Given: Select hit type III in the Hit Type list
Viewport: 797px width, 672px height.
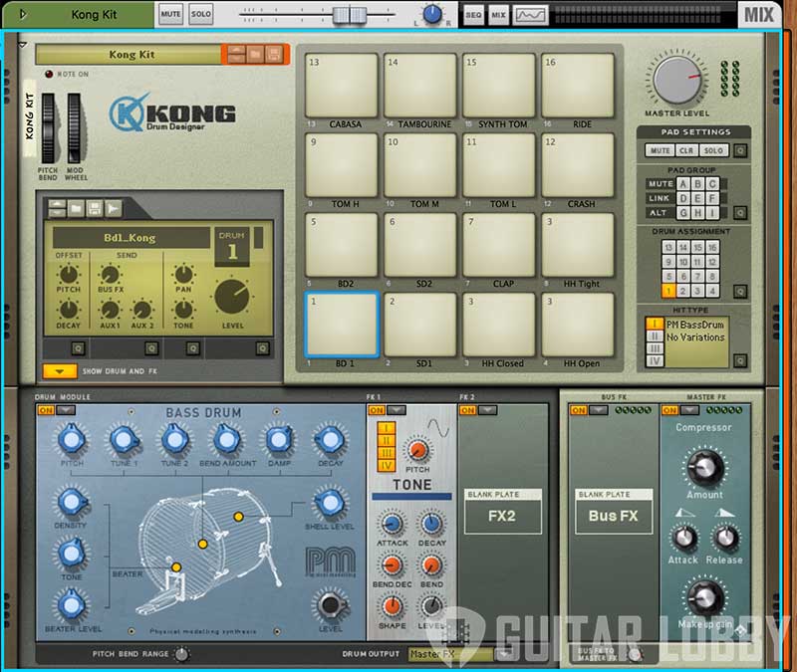Looking at the screenshot, I should 655,348.
